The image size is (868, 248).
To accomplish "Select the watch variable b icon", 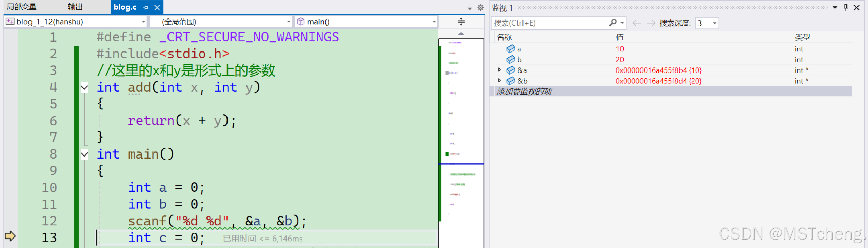I will tap(511, 60).
